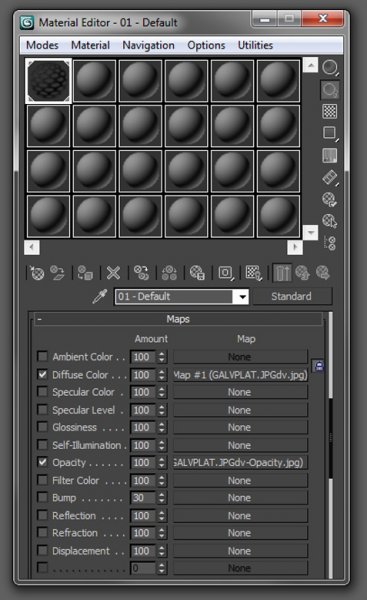The image size is (367, 600).
Task: Toggle Show Map in Viewport icon
Action: point(253,273)
